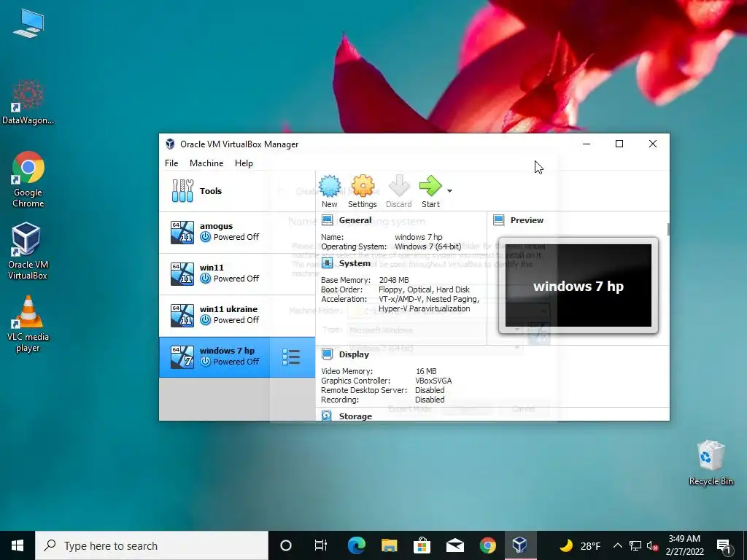Select the win11 ukraine virtual machine
This screenshot has height=560, width=747.
click(x=237, y=315)
